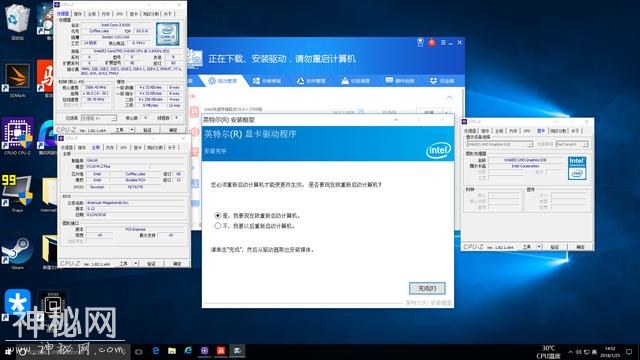Image resolution: width=640 pixels, height=360 pixels.
Task: Click the Intel Core i3 8100 name field
Action: point(116,25)
